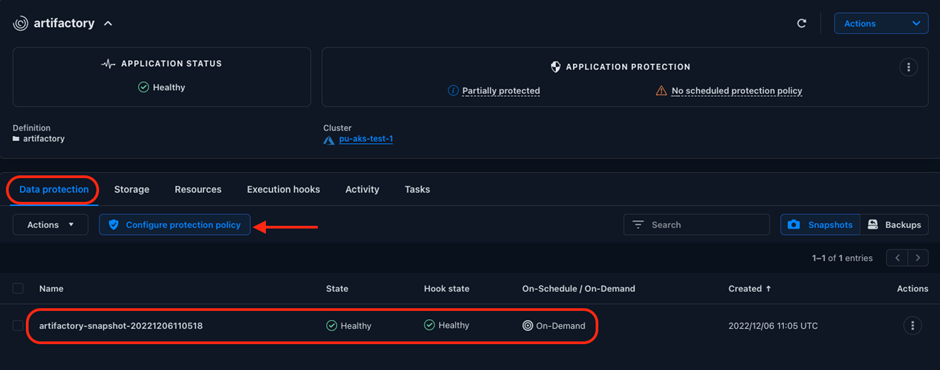Screen dimensions: 940x370
Task: Click the Name column header
Action: (x=51, y=288)
